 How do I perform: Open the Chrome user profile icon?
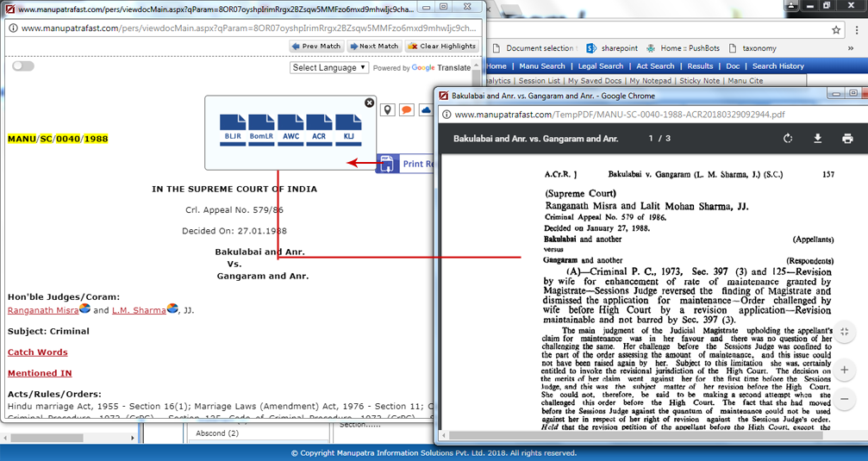coord(791,5)
